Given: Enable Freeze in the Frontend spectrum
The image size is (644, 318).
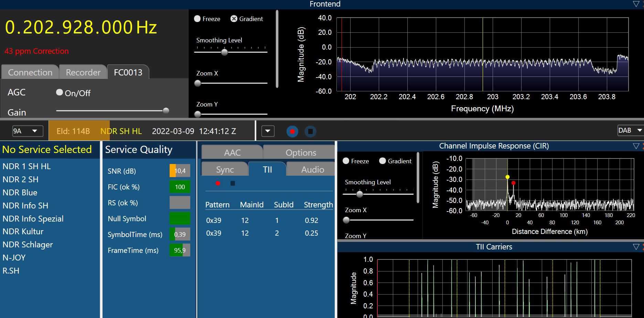Looking at the screenshot, I should (197, 19).
